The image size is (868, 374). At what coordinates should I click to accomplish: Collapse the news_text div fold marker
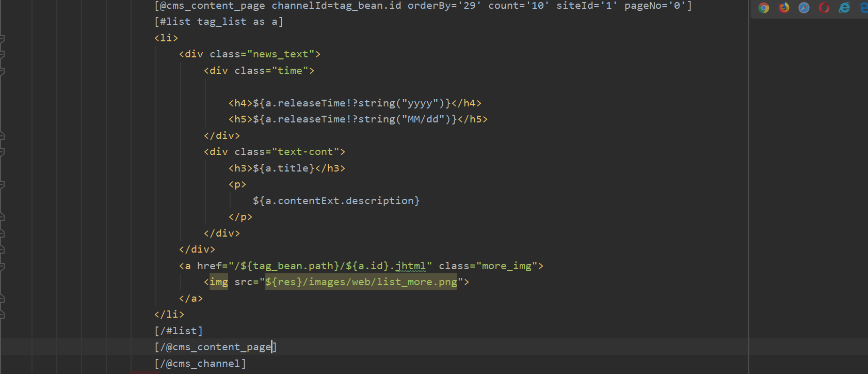pos(2,54)
